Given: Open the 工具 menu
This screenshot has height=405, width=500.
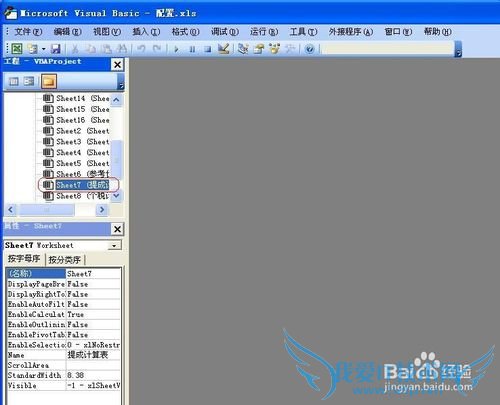Looking at the screenshot, I should 303,32.
